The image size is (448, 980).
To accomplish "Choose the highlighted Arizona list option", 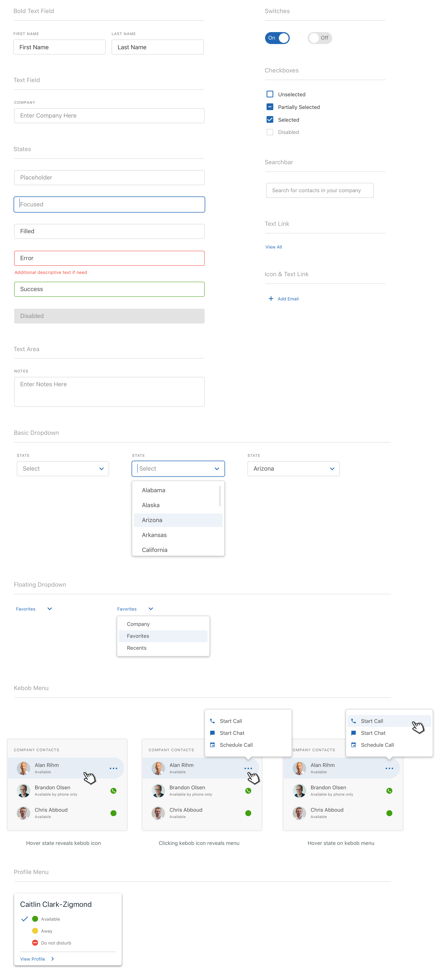I will 178,520.
